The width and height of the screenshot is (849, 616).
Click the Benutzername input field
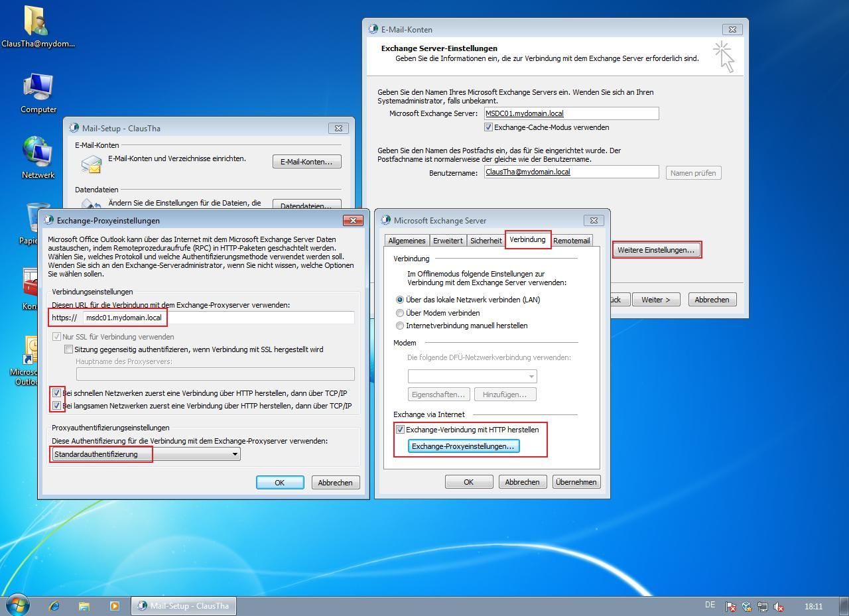[x=571, y=172]
